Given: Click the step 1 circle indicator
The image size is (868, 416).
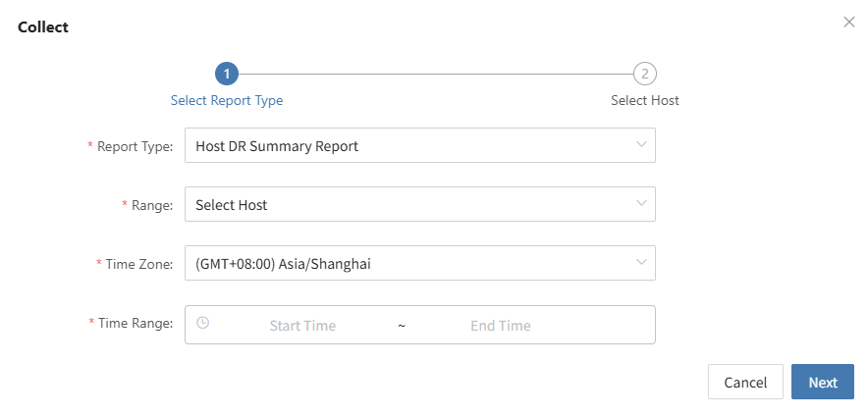Looking at the screenshot, I should coord(227,74).
